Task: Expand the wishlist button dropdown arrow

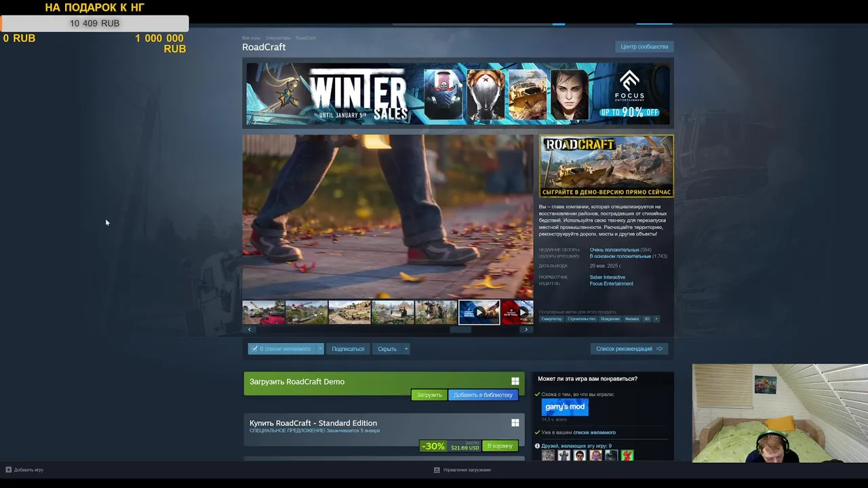Action: 320,349
